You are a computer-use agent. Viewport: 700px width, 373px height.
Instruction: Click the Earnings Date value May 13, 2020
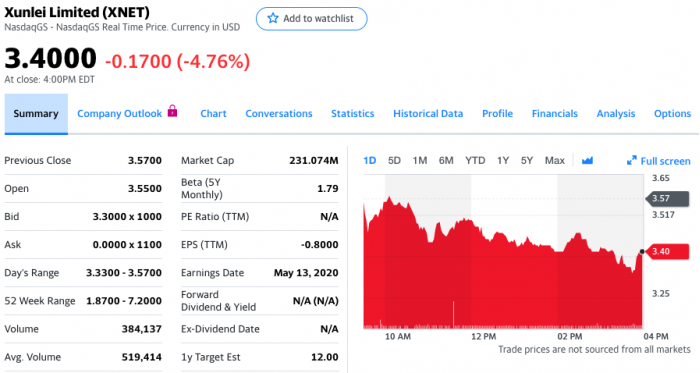(306, 273)
